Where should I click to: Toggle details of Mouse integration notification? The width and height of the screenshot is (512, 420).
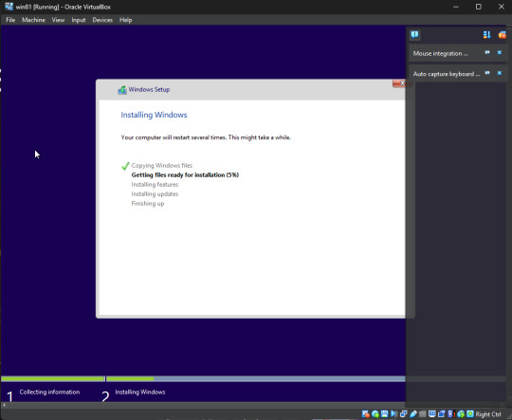[x=487, y=52]
